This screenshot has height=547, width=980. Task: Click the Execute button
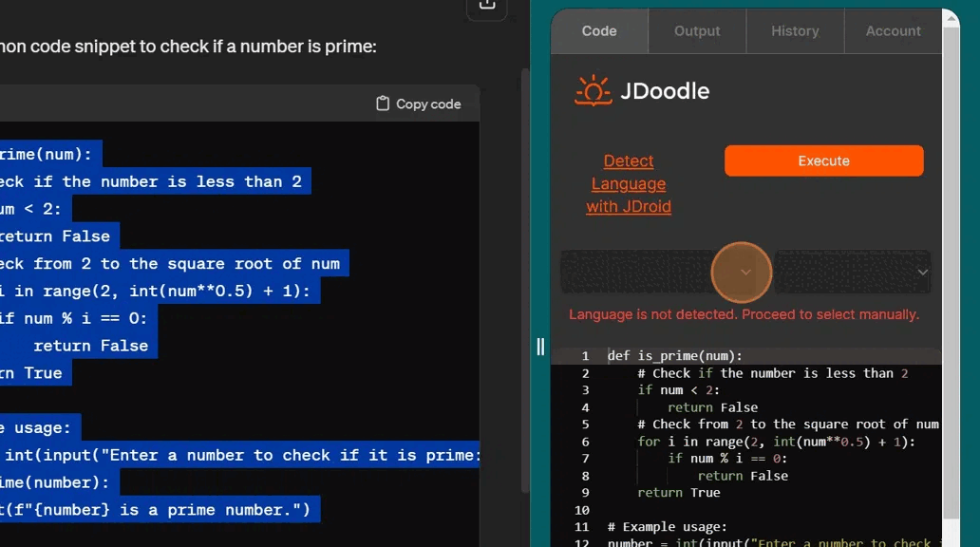pos(822,160)
